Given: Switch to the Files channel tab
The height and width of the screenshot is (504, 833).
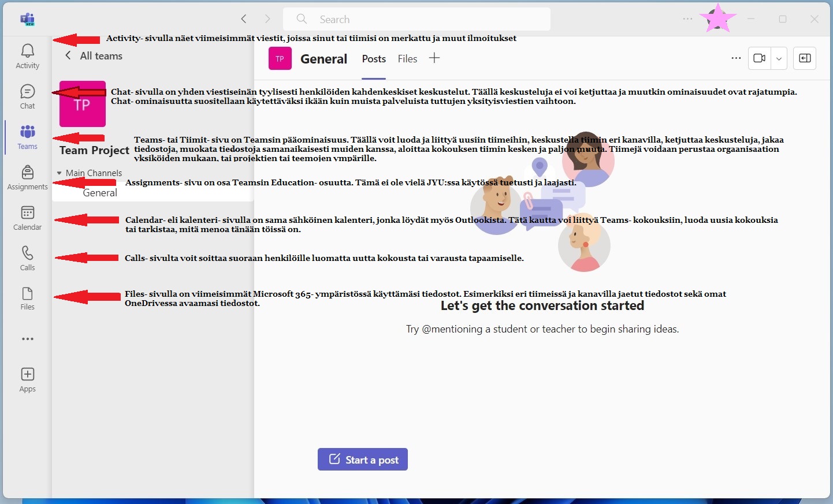Looking at the screenshot, I should (x=407, y=59).
